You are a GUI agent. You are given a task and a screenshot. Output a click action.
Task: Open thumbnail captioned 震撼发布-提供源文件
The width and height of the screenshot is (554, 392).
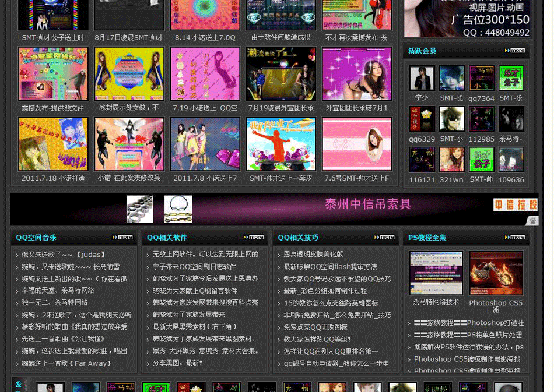tap(53, 74)
